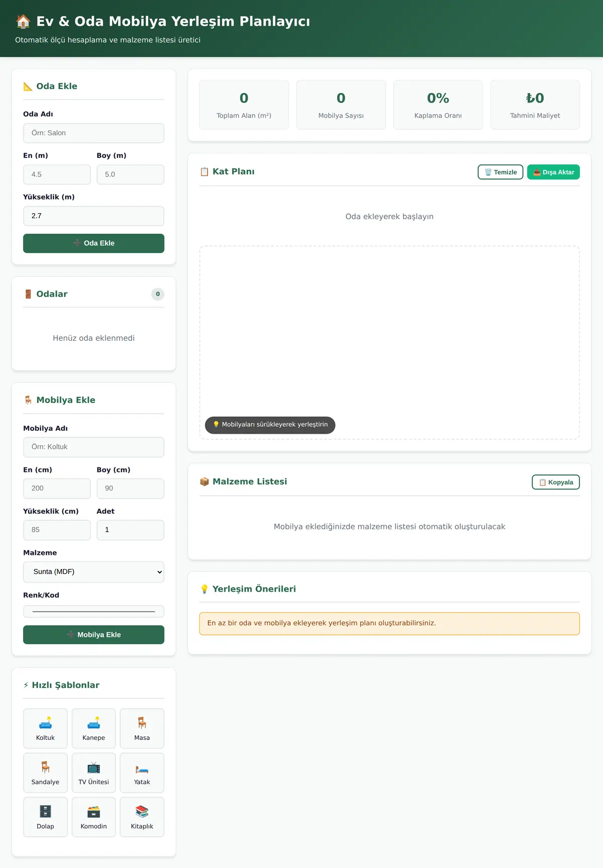Image resolution: width=603 pixels, height=868 pixels.
Task: Click the 'Oda ekleyerek başlayın' text
Action: click(x=389, y=217)
